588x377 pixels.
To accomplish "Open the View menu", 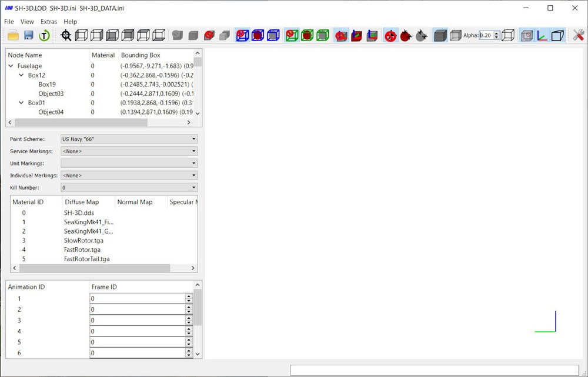I will pyautogui.click(x=27, y=22).
